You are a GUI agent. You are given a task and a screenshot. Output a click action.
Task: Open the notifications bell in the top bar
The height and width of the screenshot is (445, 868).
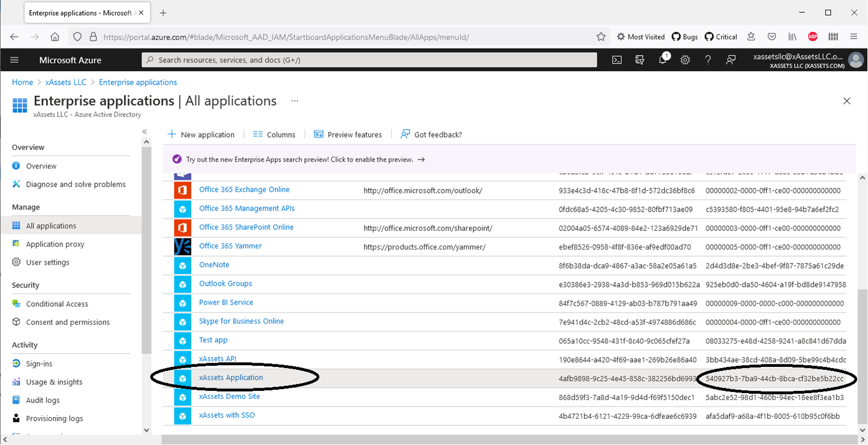click(662, 59)
